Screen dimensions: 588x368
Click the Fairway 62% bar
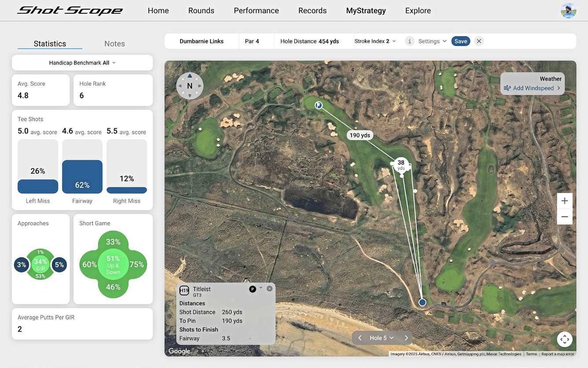click(82, 177)
